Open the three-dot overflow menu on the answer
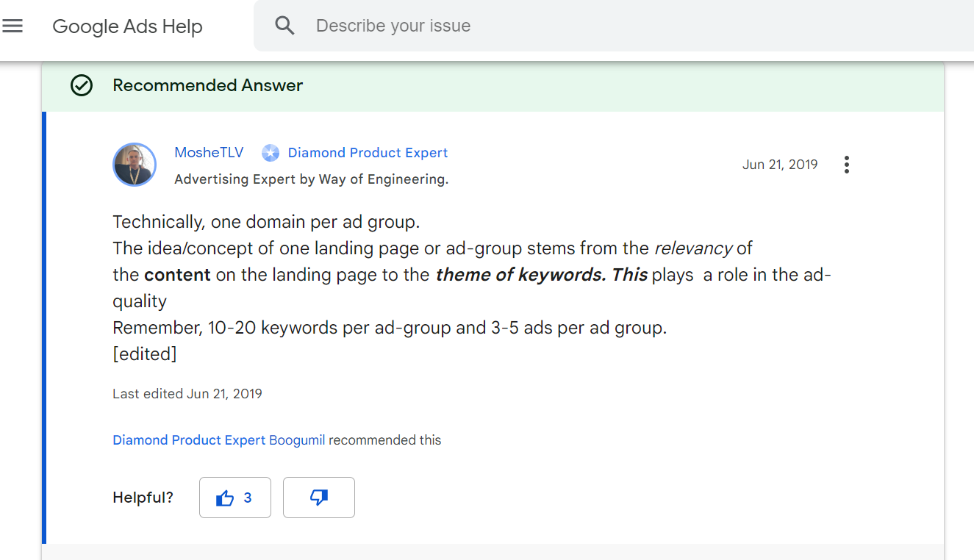Viewport: 974px width, 560px height. click(x=846, y=165)
